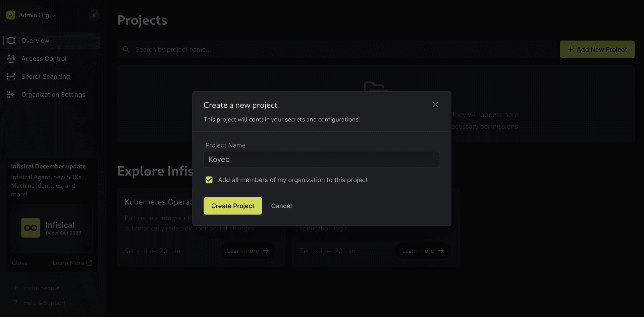This screenshot has height=317, width=644.
Task: Open the JE user avatar
Action: pos(94,15)
